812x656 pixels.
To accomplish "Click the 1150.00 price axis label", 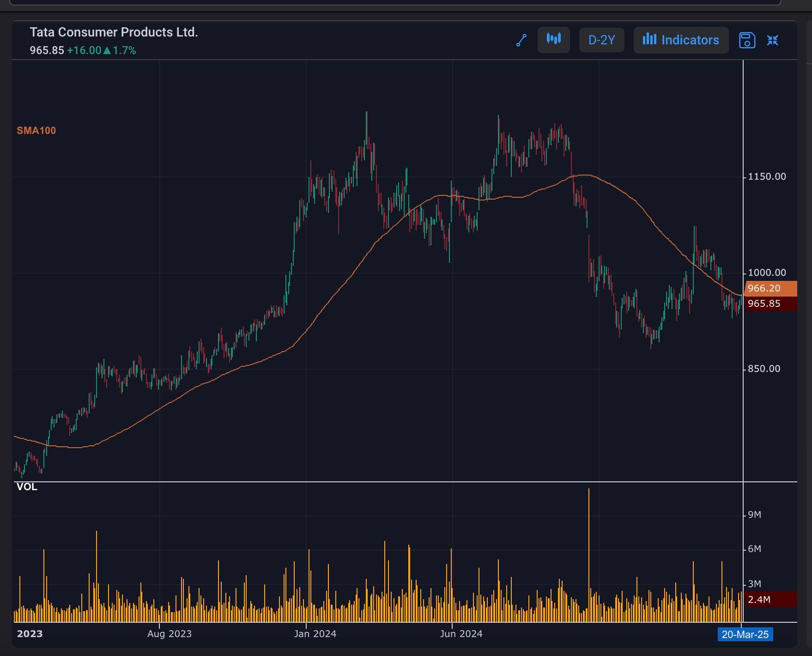I will (x=767, y=176).
